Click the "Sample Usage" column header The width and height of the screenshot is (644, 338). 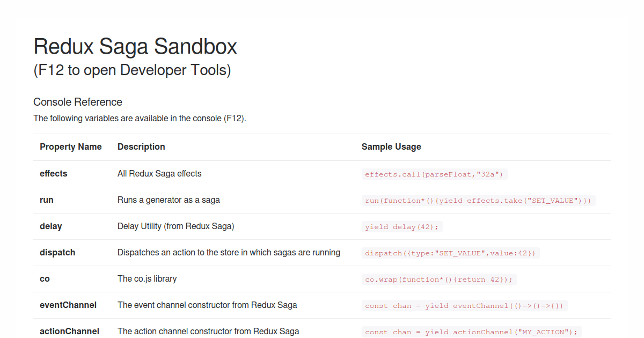[391, 146]
